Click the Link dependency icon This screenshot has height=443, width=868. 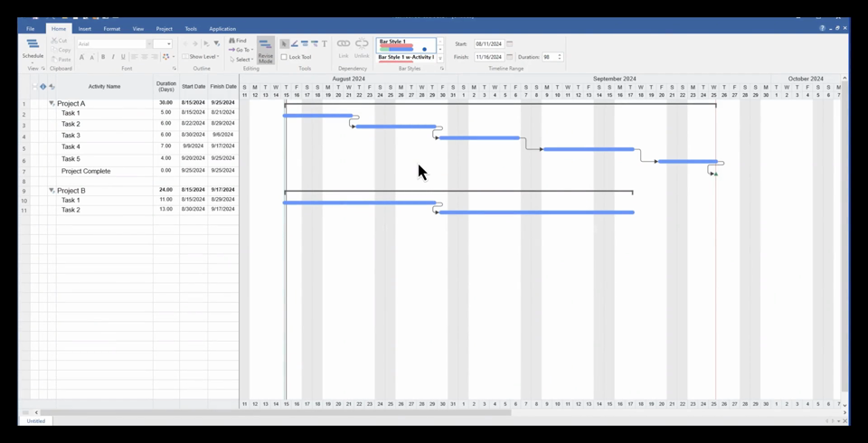(x=344, y=43)
